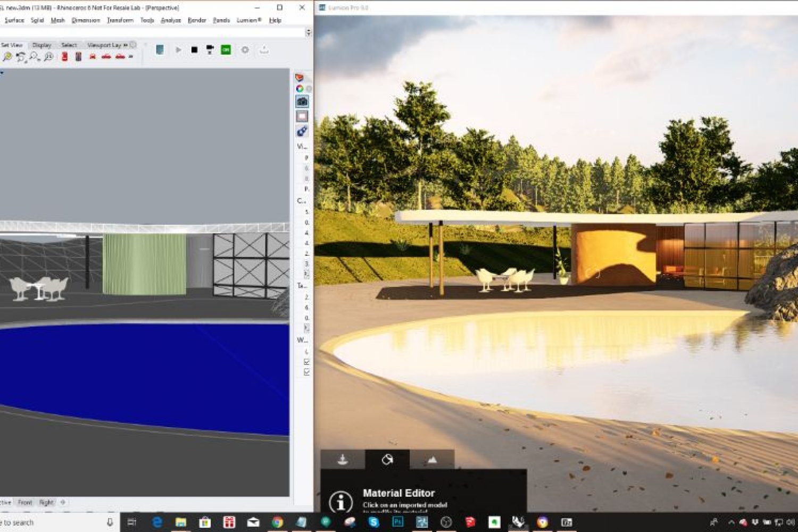
Task: Open the color wheel materials panel icon
Action: 300,89
